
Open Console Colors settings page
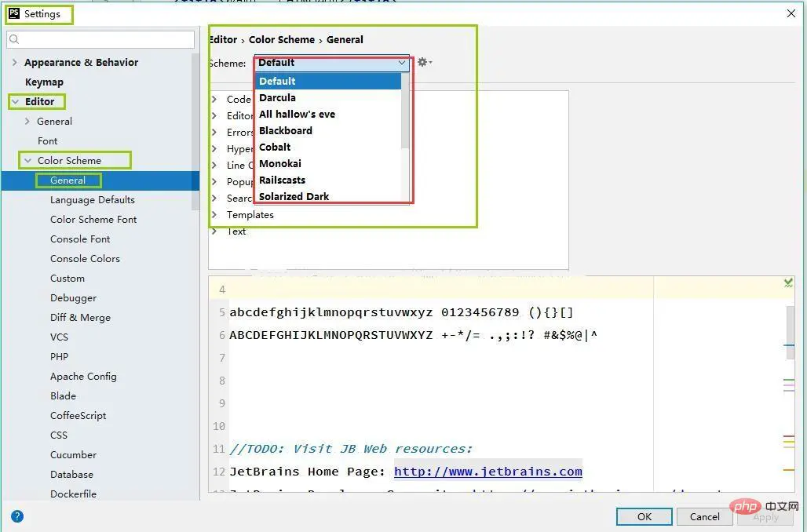85,259
